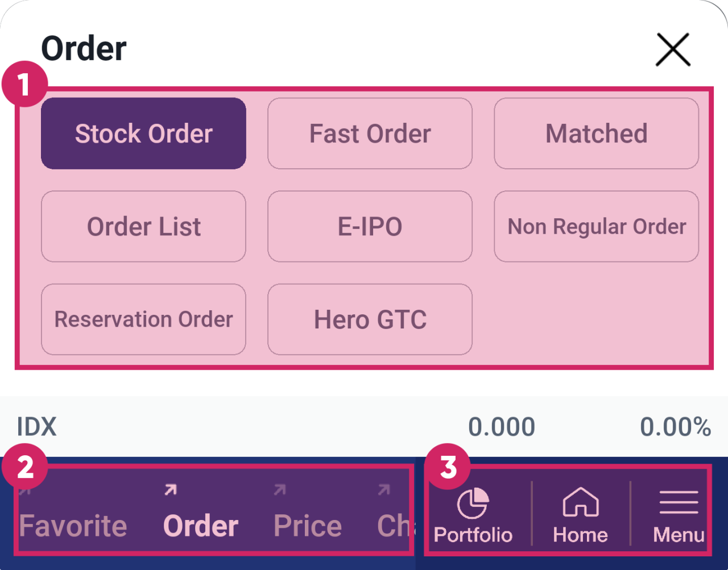
Task: Choose Non Regular Order
Action: [x=596, y=227]
